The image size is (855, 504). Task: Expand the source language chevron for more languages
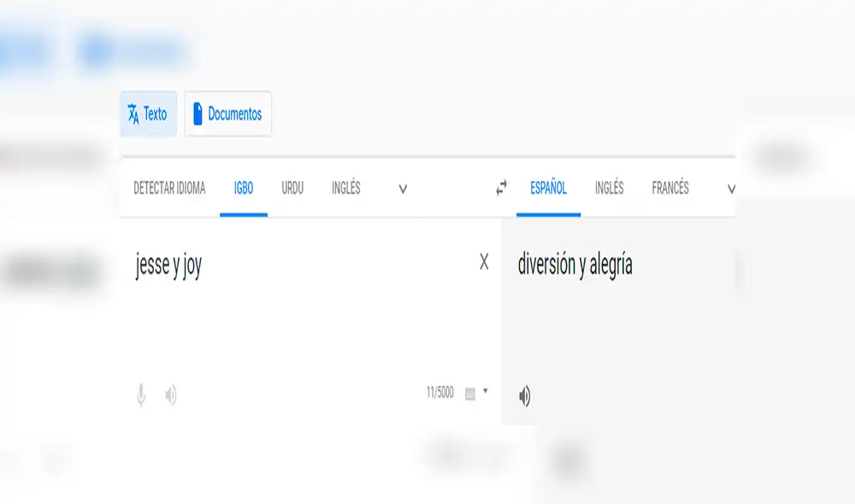pos(401,190)
